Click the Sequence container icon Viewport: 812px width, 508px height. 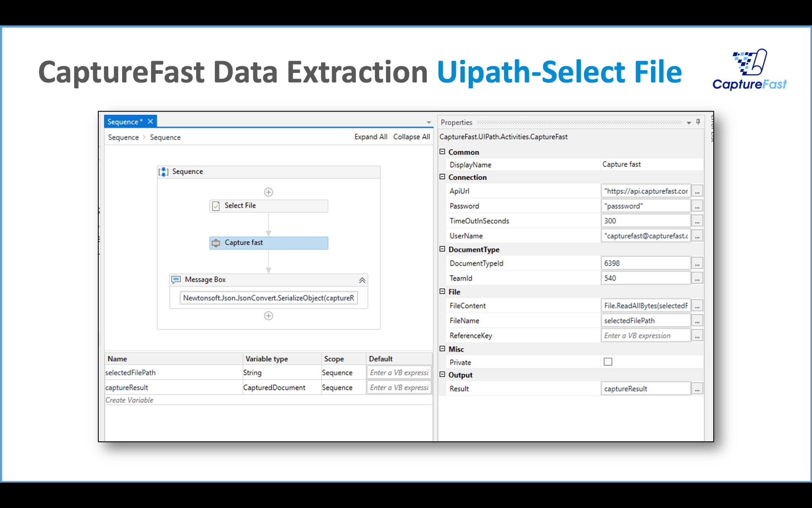[163, 172]
